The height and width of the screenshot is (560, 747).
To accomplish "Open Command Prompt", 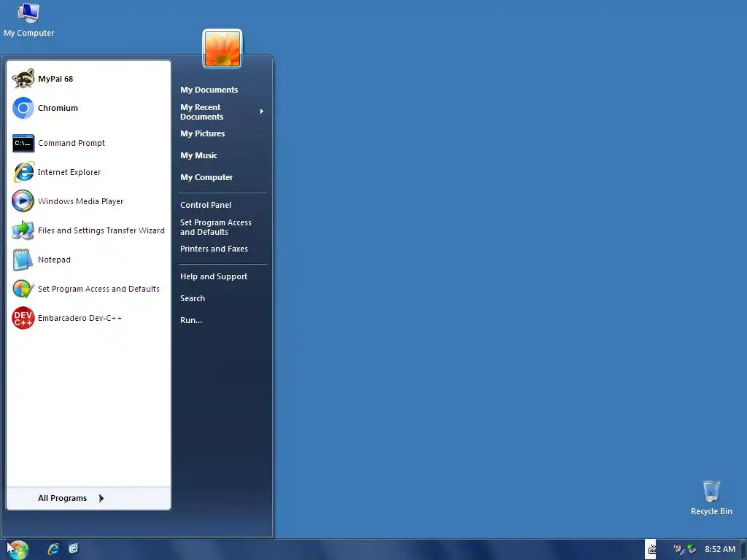I will point(88,143).
